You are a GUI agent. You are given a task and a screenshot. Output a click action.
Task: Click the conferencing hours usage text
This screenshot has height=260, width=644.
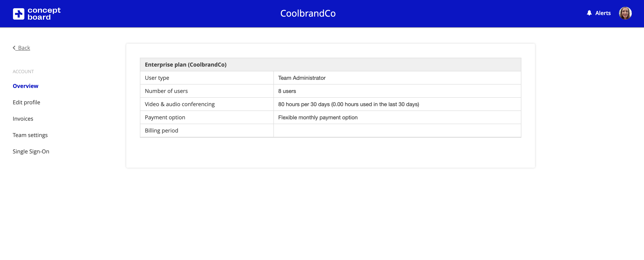click(349, 104)
